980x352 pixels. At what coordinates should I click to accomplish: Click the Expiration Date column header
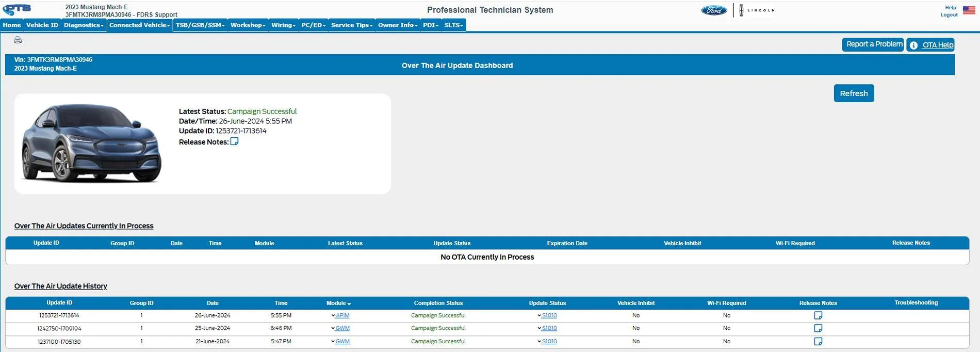(567, 243)
